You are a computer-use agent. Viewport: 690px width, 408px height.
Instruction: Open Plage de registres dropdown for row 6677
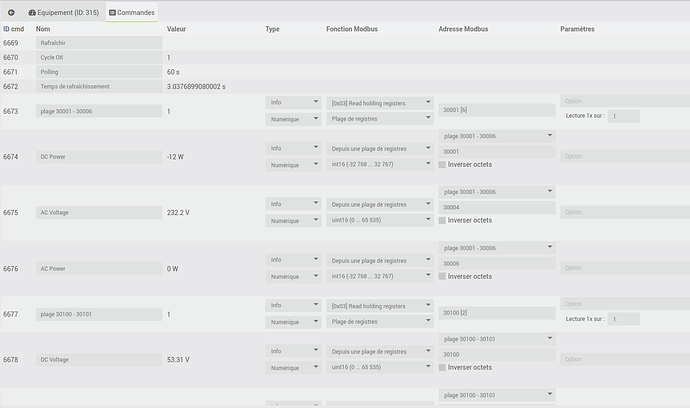[380, 321]
